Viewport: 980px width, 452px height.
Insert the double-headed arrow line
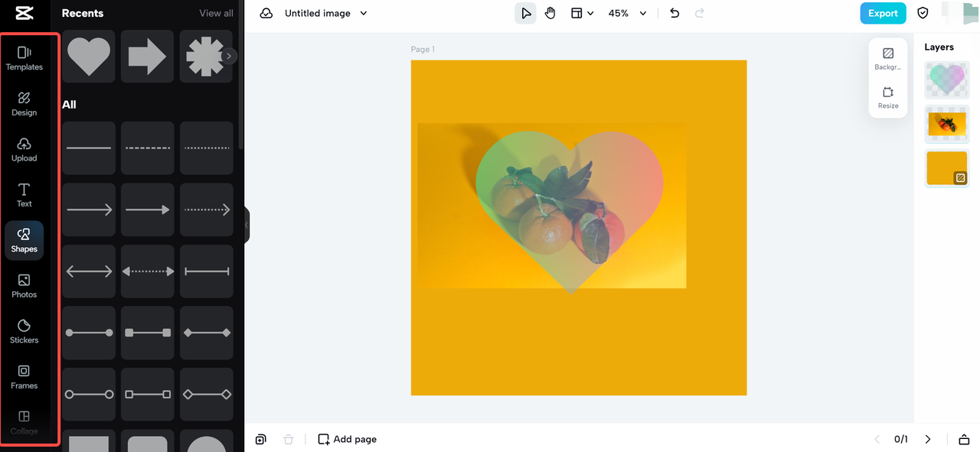89,272
